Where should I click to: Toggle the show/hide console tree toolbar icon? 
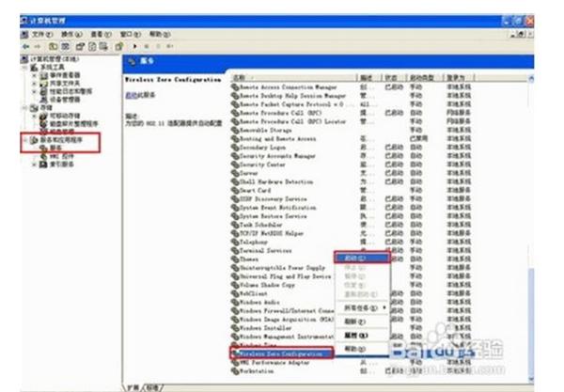(65, 46)
